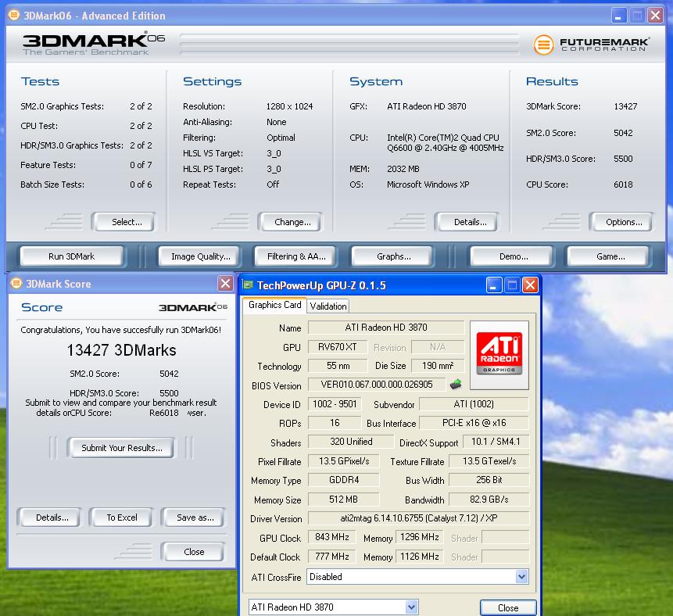This screenshot has height=616, width=673.
Task: Minimize the 3DMark06 main window
Action: click(618, 16)
